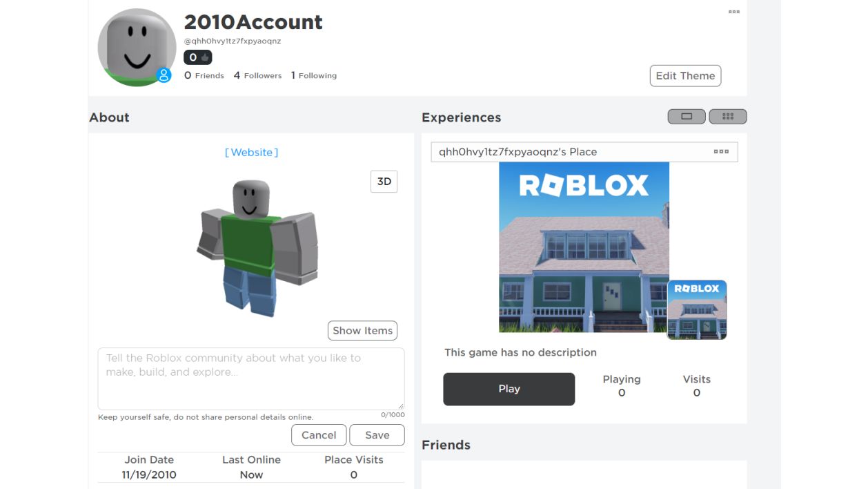Viewport: 868px width, 489px height.
Task: Click the thumbs-up likes counter badge
Action: click(x=198, y=57)
